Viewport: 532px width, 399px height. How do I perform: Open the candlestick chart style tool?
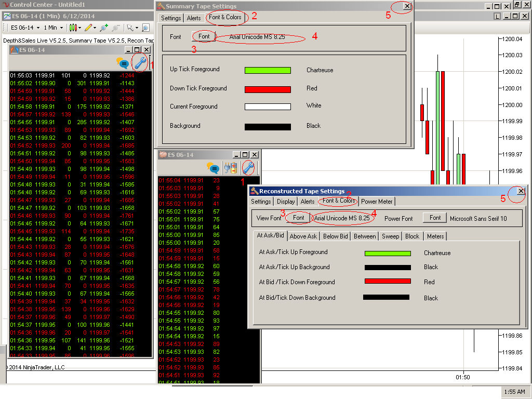click(x=73, y=28)
